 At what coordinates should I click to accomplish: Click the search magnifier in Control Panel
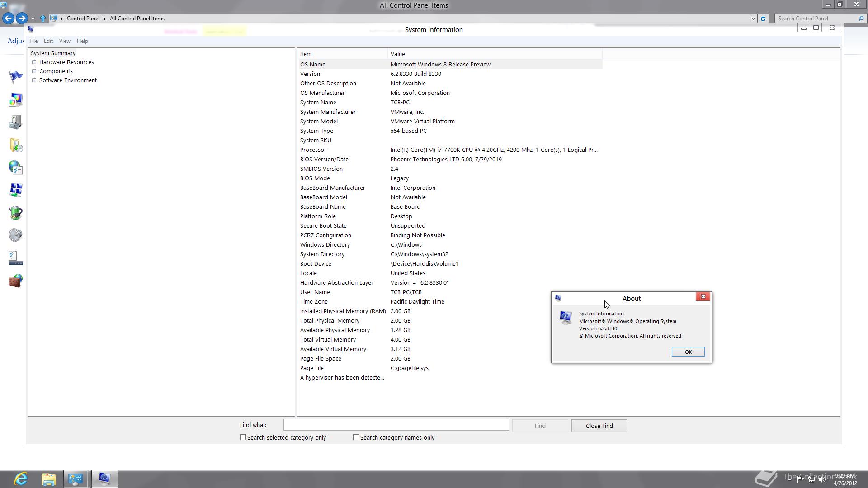tap(861, 19)
